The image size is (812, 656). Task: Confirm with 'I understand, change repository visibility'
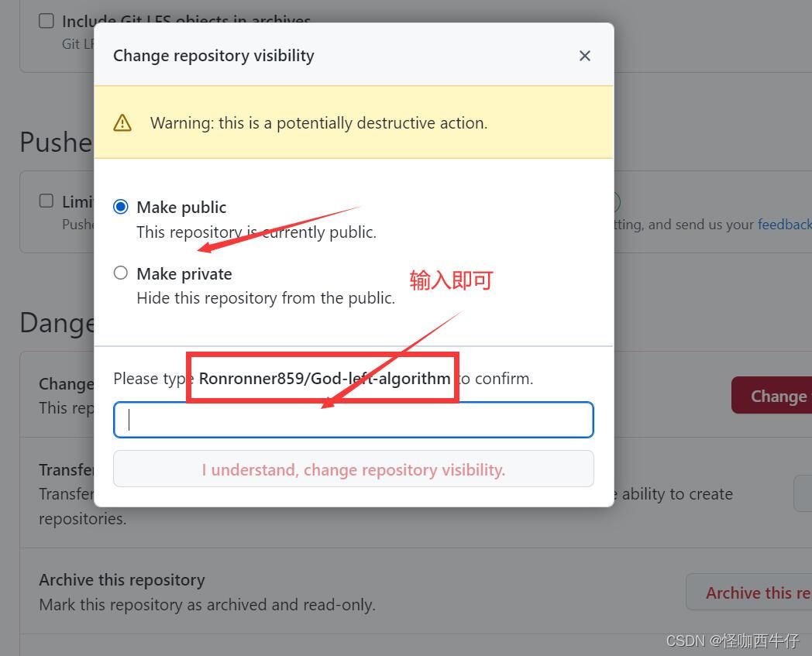353,469
